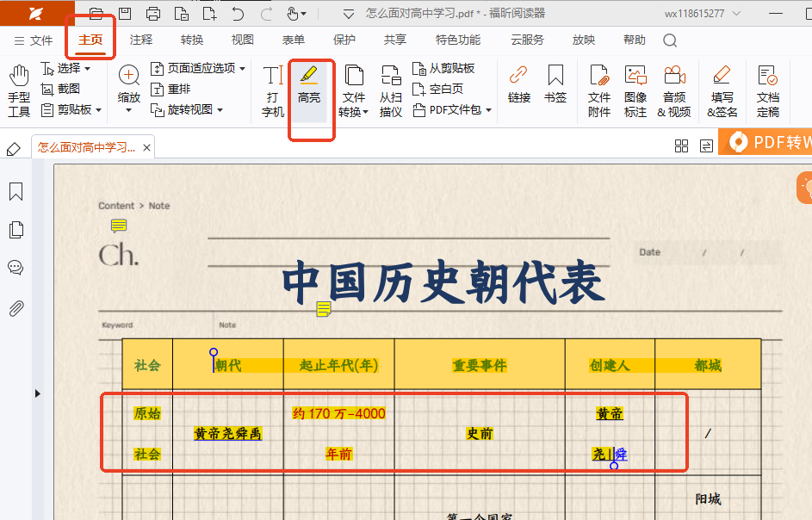Screen dimensions: 812x520
Task: Open the attachments paperclip sidebar panel
Action: 16,308
